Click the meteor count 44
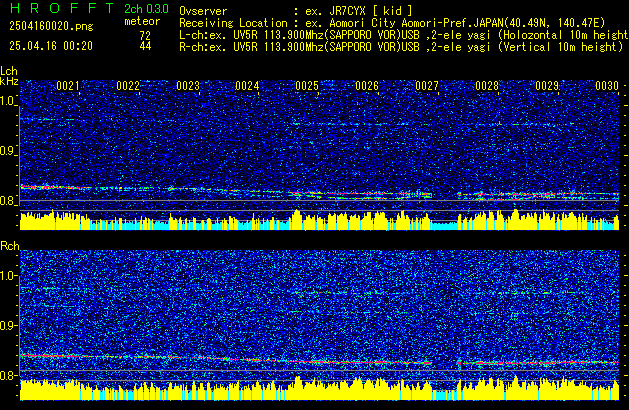This screenshot has height=410, width=629. tap(145, 46)
